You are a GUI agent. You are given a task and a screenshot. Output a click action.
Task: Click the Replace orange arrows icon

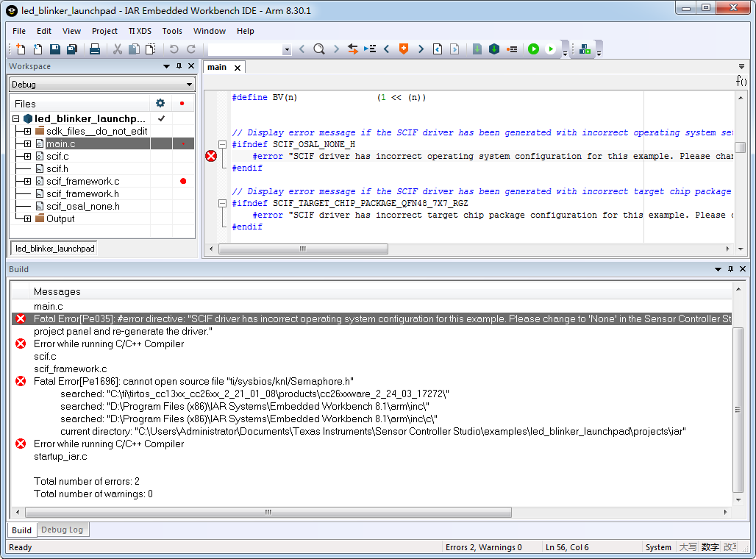pyautogui.click(x=353, y=49)
